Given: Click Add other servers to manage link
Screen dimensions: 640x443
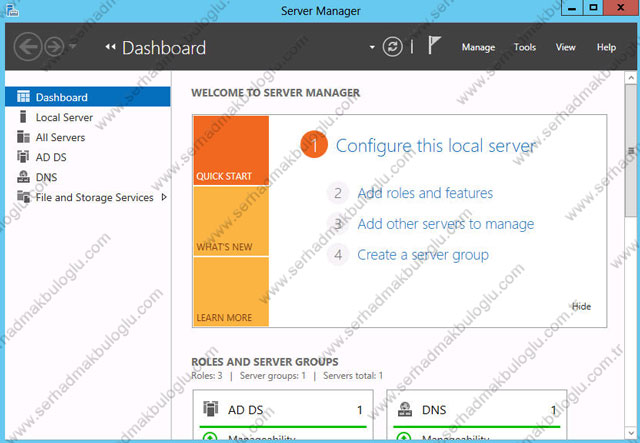Looking at the screenshot, I should pyautogui.click(x=446, y=224).
